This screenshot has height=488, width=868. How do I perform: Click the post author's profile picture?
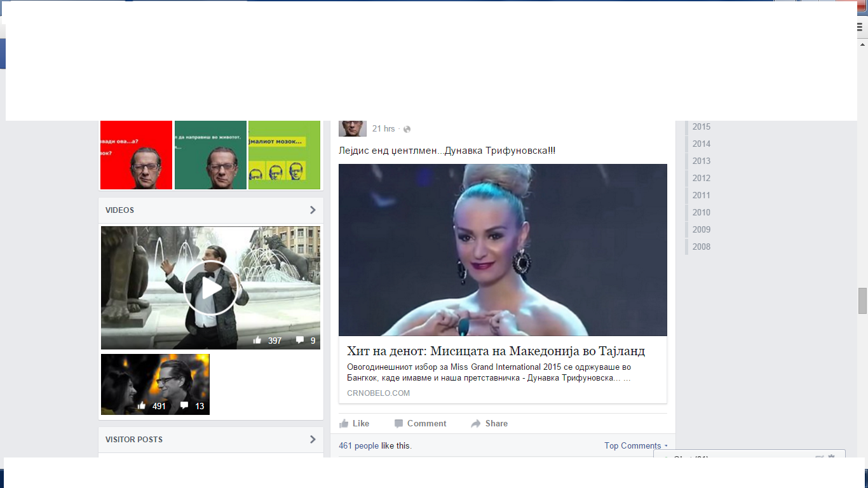[x=353, y=128]
